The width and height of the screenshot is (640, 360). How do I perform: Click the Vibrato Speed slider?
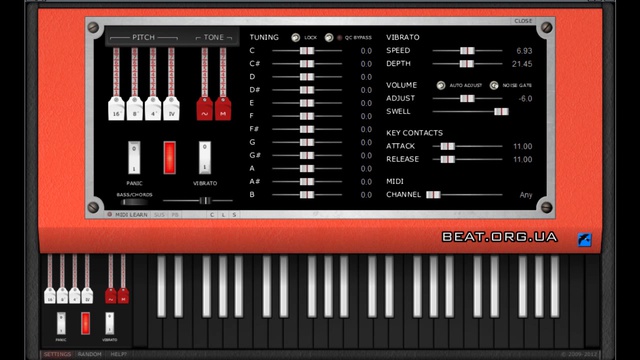point(467,51)
